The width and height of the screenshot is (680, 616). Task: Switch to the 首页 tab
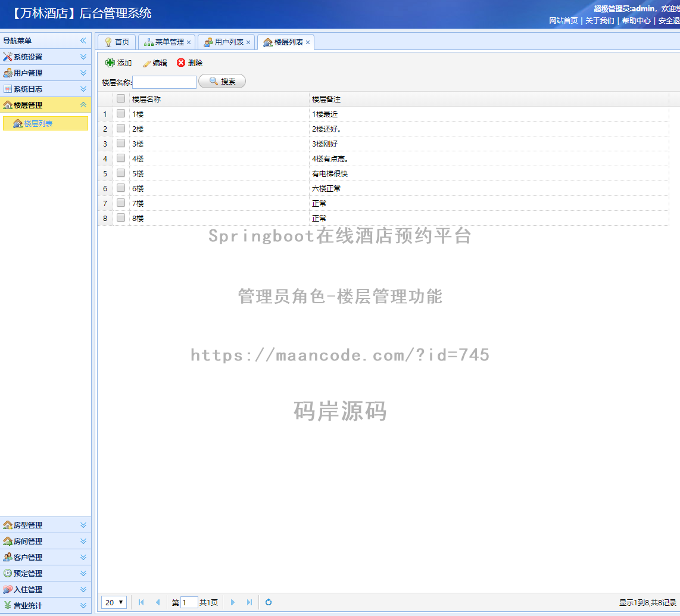pyautogui.click(x=117, y=42)
